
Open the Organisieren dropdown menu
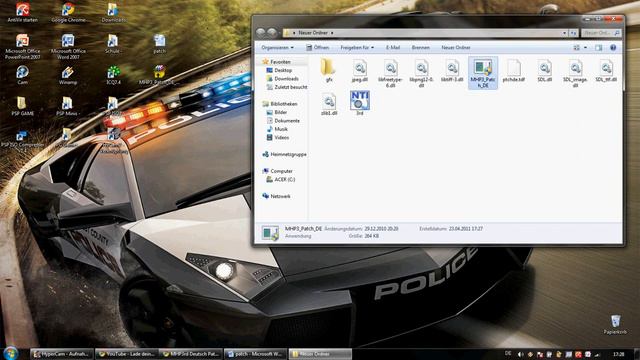(277, 48)
